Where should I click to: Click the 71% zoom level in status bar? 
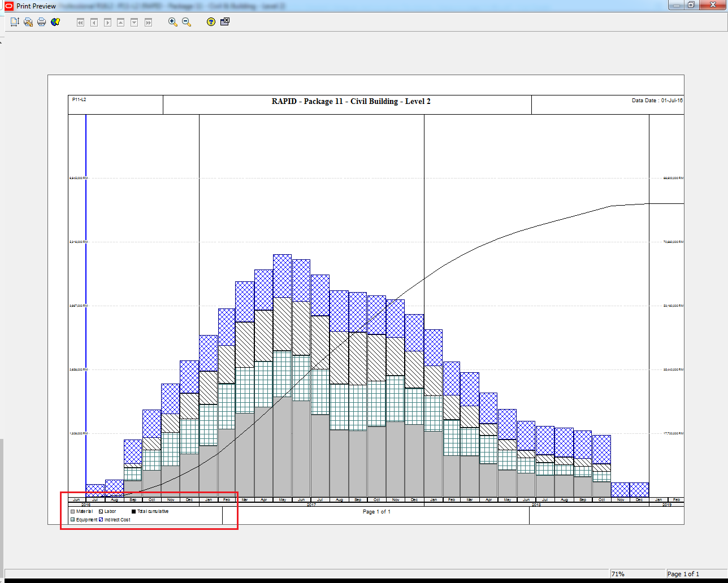coord(618,574)
